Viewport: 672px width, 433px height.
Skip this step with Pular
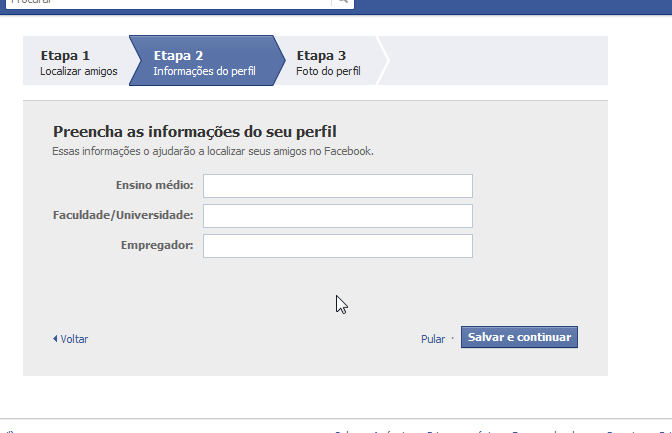(x=432, y=339)
